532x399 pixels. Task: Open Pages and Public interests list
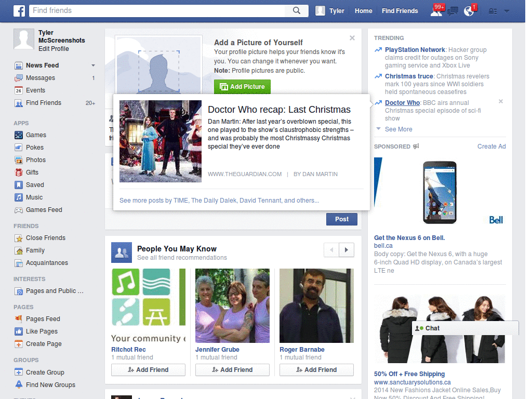pos(54,291)
